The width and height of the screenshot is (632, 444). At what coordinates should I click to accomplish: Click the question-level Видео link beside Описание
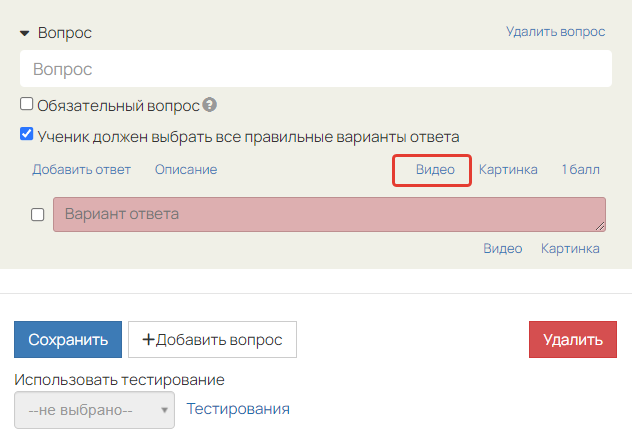tap(435, 170)
